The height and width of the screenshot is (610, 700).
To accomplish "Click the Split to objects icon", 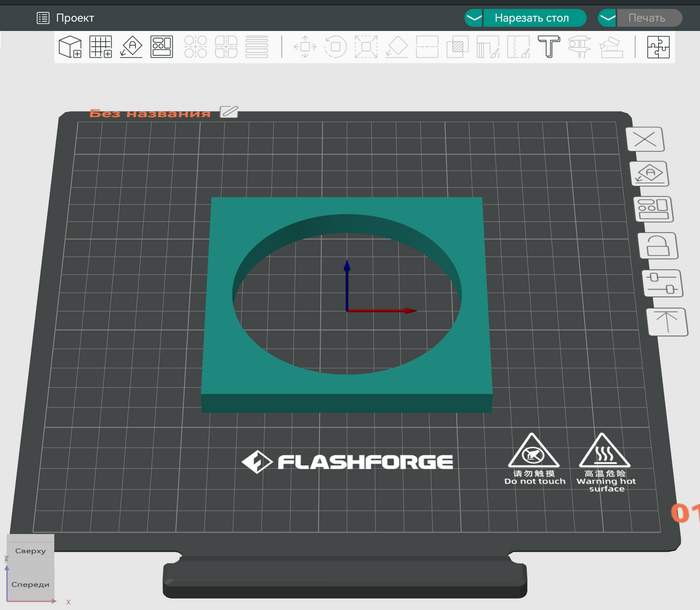I will (196, 47).
